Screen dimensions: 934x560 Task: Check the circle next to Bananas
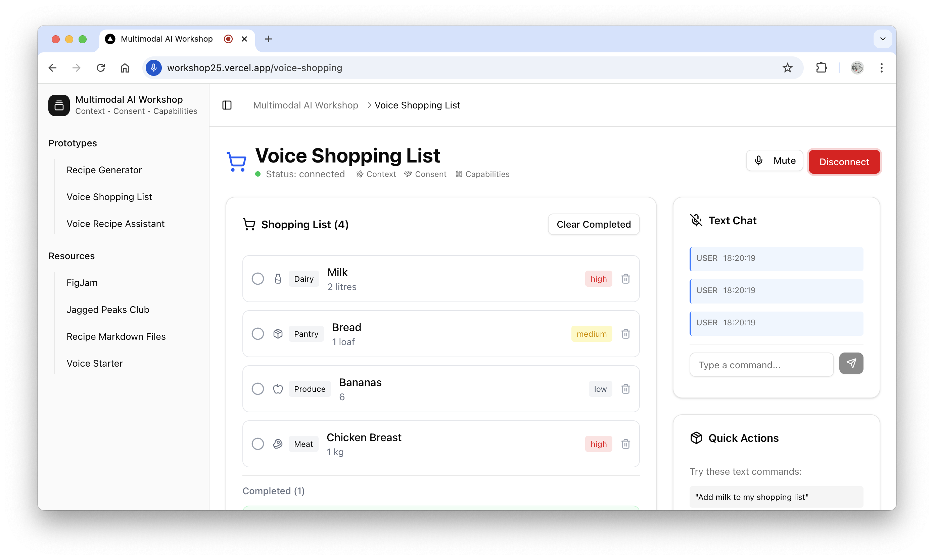[x=258, y=388]
